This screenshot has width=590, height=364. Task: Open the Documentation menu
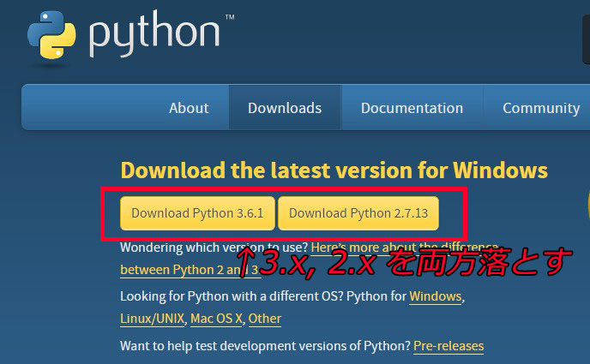(412, 108)
